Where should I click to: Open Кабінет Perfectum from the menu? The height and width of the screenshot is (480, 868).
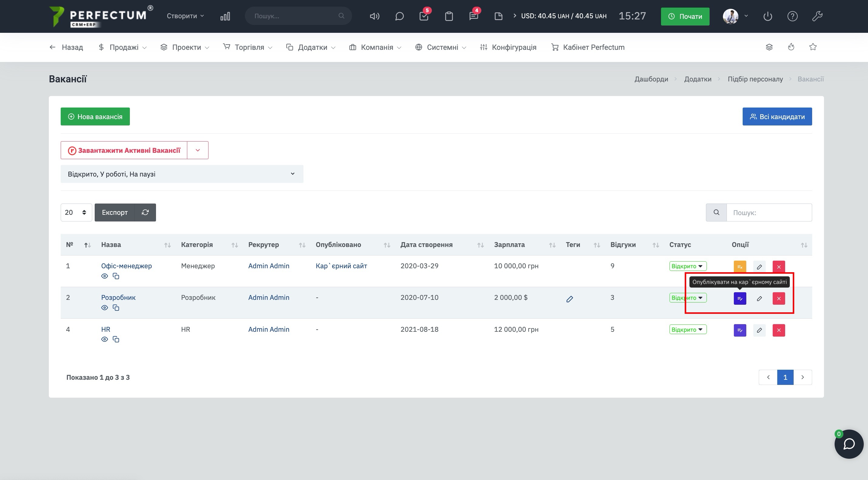(588, 47)
